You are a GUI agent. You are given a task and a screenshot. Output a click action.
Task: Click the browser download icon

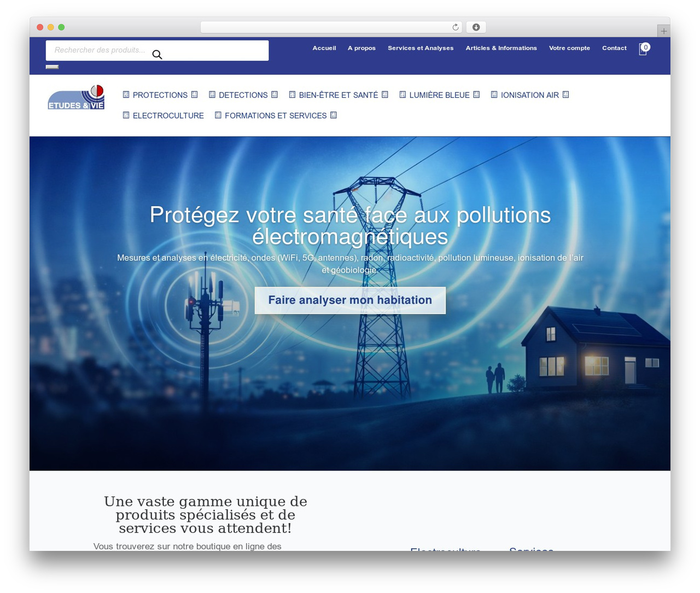476,27
